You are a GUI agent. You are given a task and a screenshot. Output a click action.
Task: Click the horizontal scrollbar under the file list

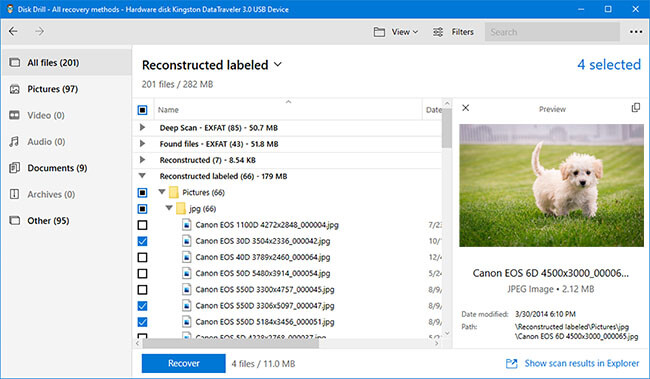230,343
